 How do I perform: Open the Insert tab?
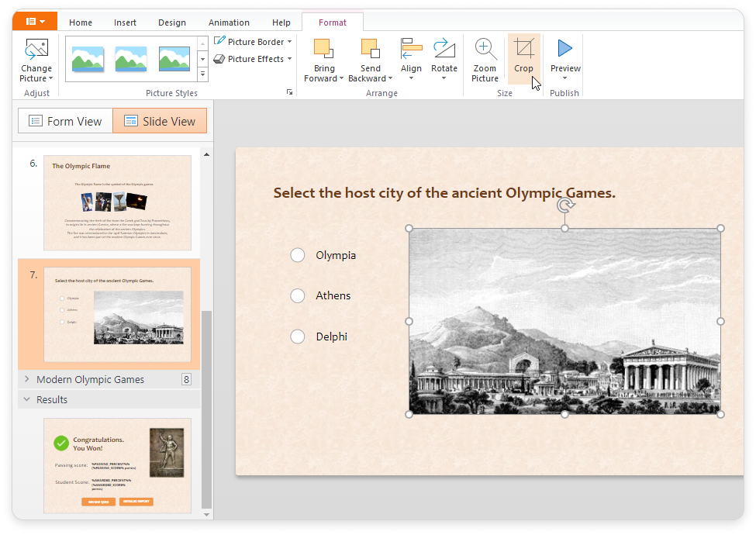125,22
